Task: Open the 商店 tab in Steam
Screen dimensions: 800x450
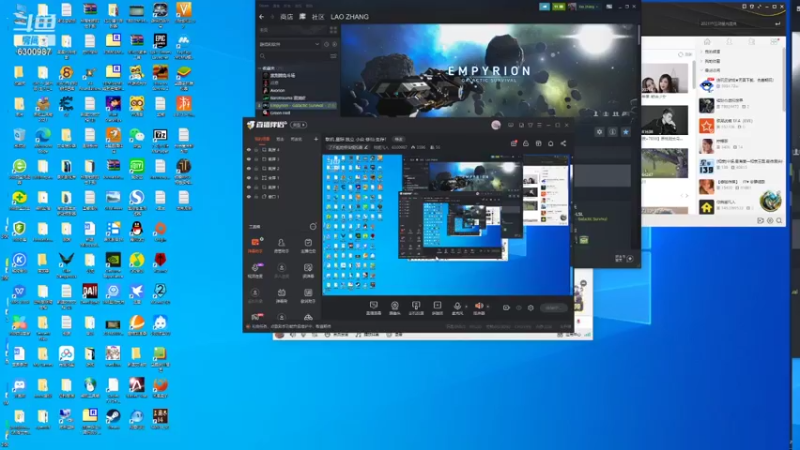Action: click(x=287, y=17)
